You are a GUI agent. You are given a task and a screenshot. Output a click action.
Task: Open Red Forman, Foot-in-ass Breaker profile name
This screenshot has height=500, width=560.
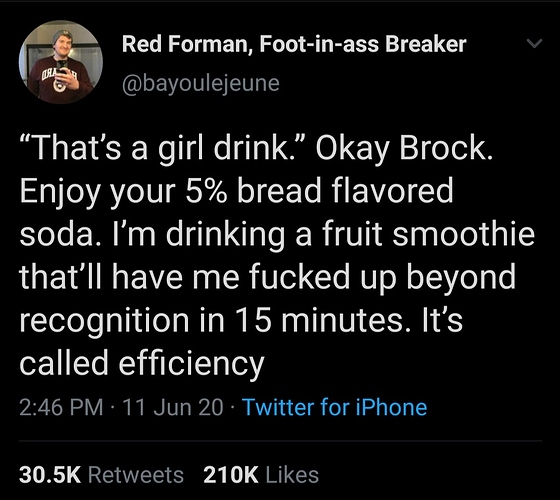tap(294, 44)
